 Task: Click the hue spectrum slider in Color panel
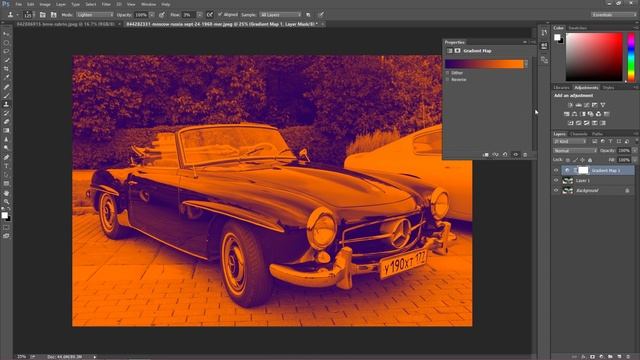631,57
